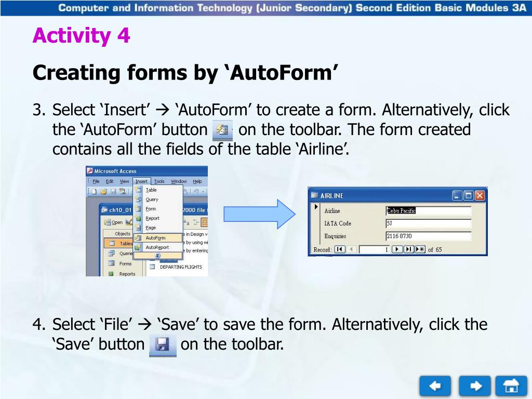
Task: Click the Open button in the database window
Action: click(113, 222)
